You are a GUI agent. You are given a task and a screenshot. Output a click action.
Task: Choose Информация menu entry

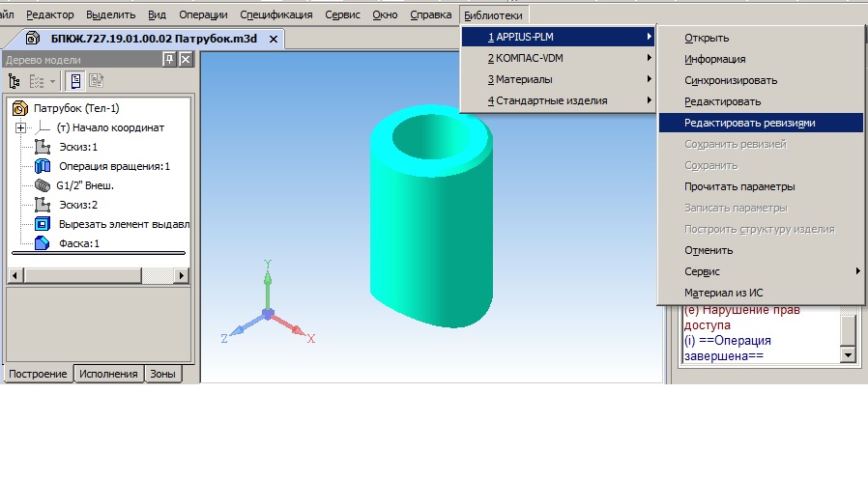coord(761,59)
